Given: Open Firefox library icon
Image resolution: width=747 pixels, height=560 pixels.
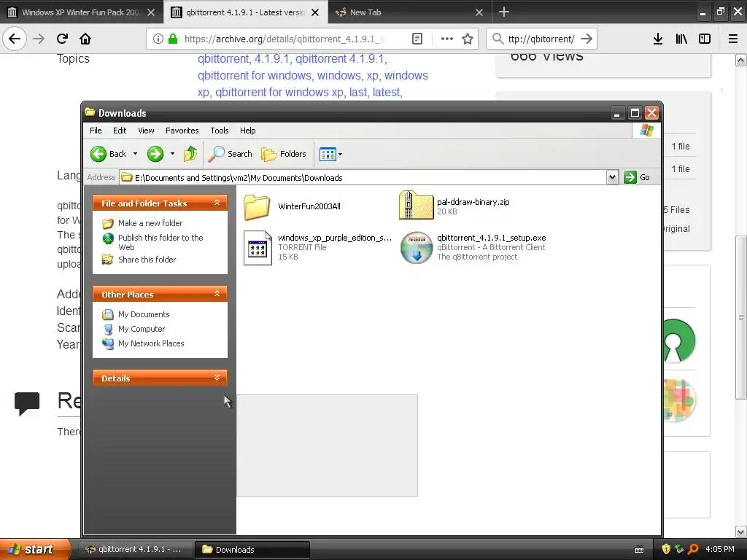Looking at the screenshot, I should pyautogui.click(x=681, y=39).
